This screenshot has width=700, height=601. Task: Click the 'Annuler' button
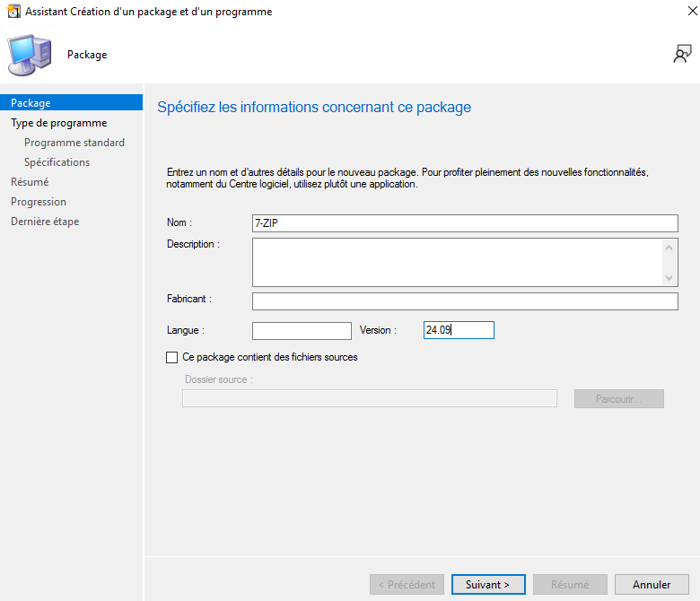point(652,585)
